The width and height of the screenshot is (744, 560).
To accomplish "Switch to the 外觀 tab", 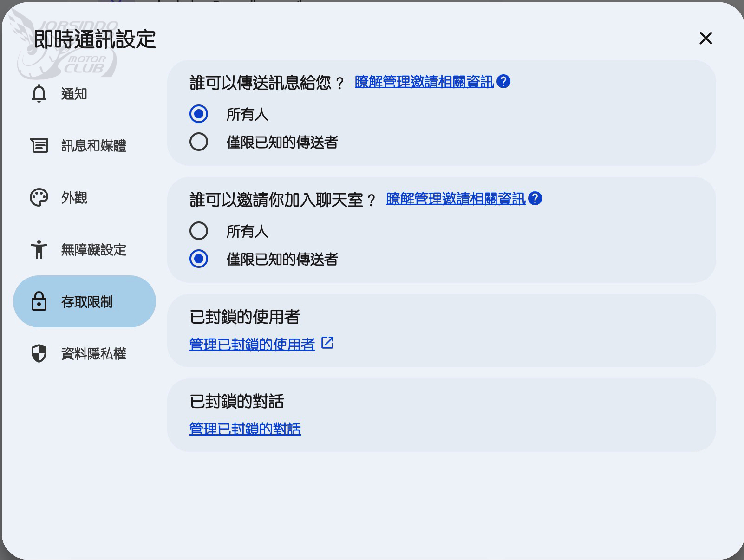I will pyautogui.click(x=85, y=197).
